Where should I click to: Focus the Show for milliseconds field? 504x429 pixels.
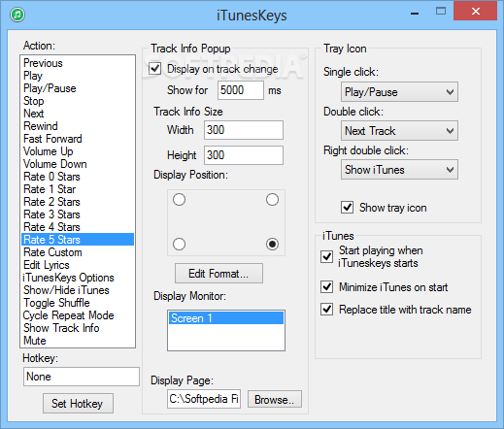coord(241,90)
